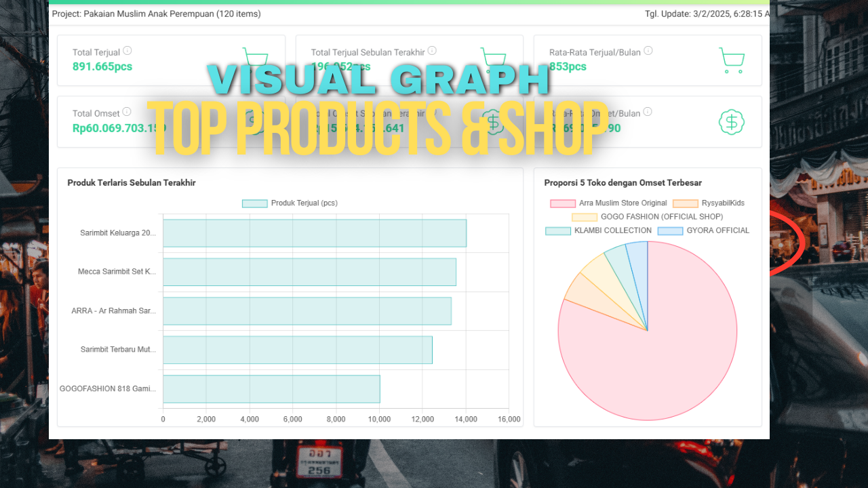Click the info icon beside Total Terjual Sebulan Terakhir
868x488 pixels.
pos(432,51)
